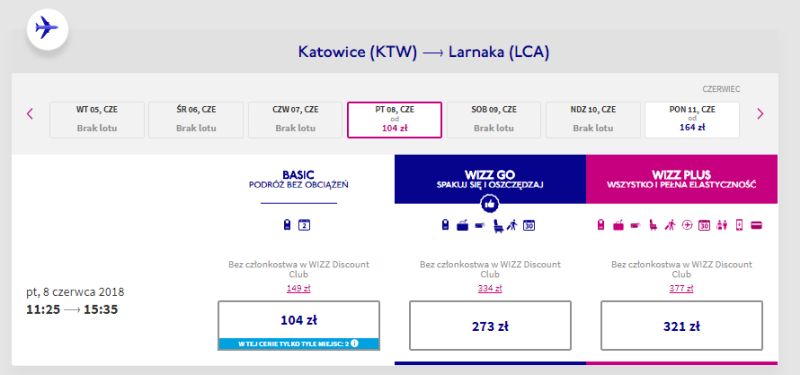The image size is (800, 375).
Task: Select the PON 11, CZE date for 164 zł
Action: 692,120
